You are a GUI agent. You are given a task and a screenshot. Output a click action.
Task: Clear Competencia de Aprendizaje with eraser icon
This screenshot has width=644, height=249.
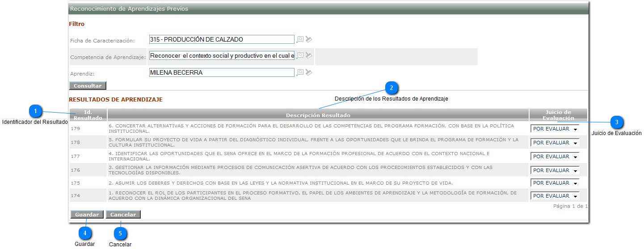pyautogui.click(x=309, y=55)
